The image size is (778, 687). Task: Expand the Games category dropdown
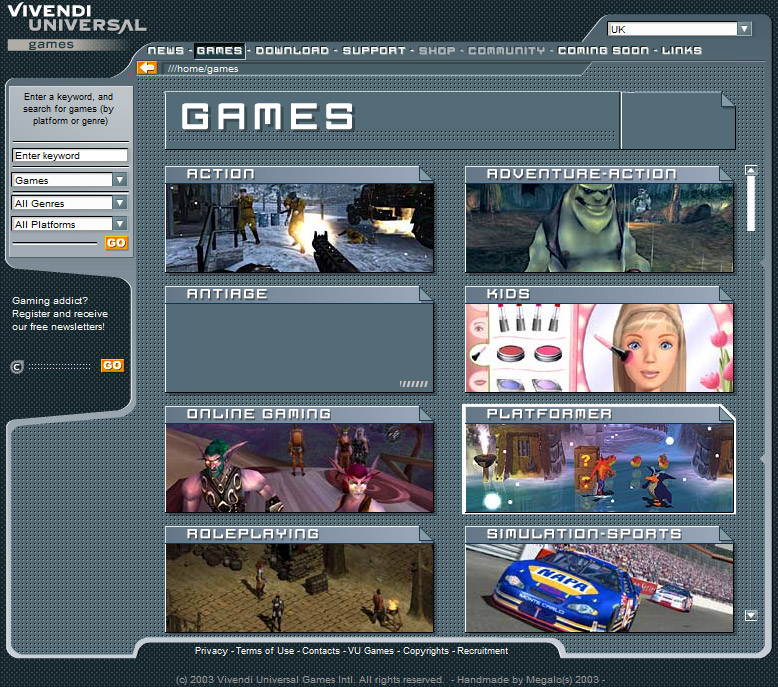[120, 180]
